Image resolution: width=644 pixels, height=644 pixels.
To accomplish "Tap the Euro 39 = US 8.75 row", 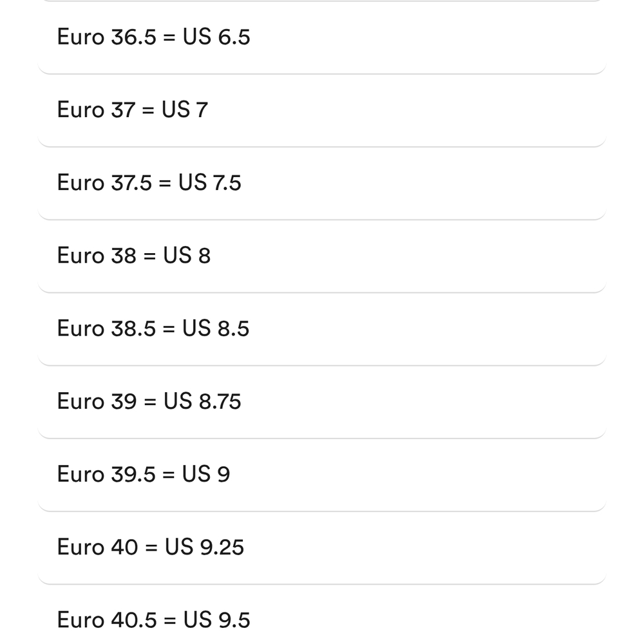I will [x=322, y=401].
